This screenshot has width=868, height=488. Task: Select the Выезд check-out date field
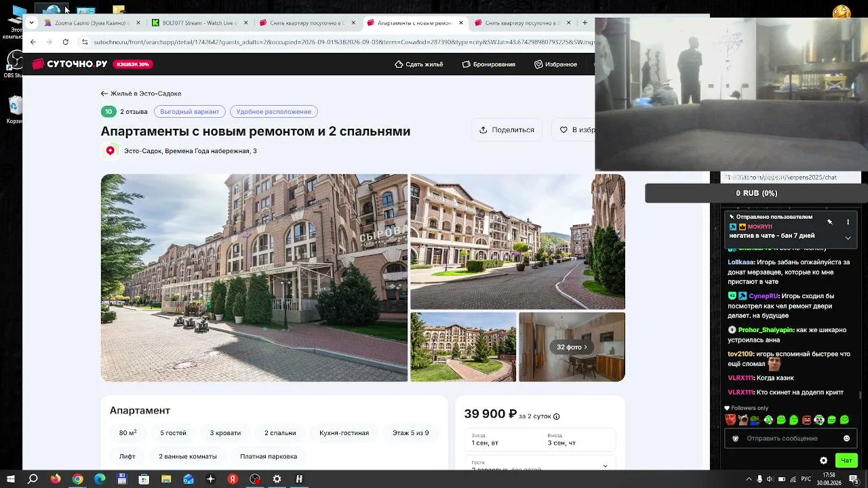tap(578, 439)
